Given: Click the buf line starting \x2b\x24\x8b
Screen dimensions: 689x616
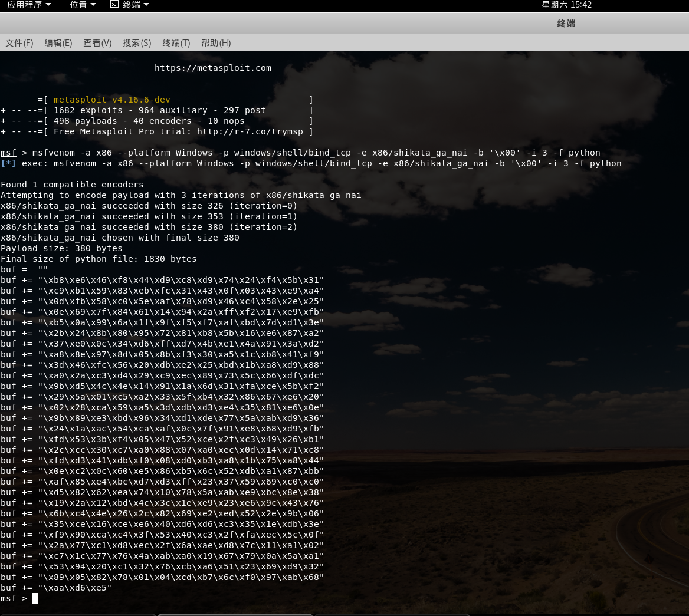Looking at the screenshot, I should (162, 333).
